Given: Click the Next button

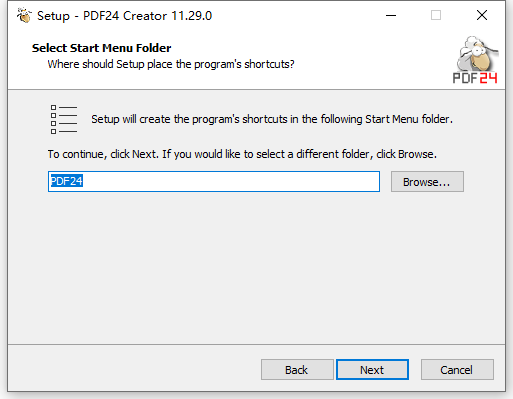Looking at the screenshot, I should [x=372, y=370].
